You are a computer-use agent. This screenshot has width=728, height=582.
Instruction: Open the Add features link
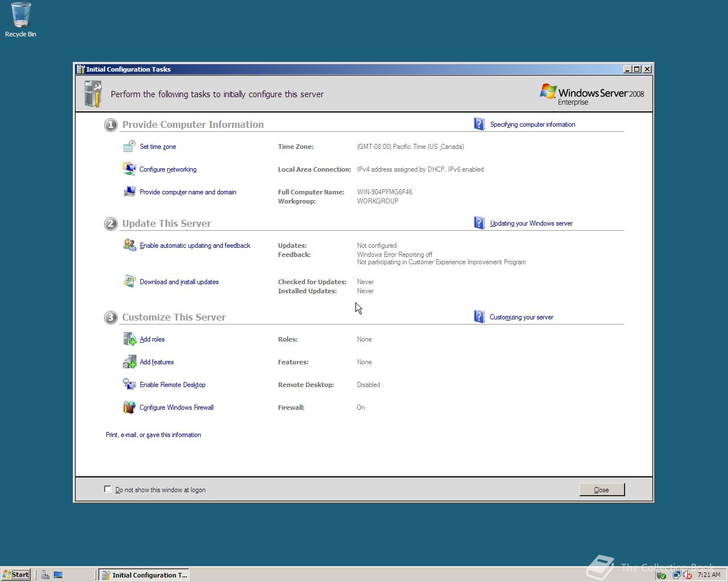[156, 362]
